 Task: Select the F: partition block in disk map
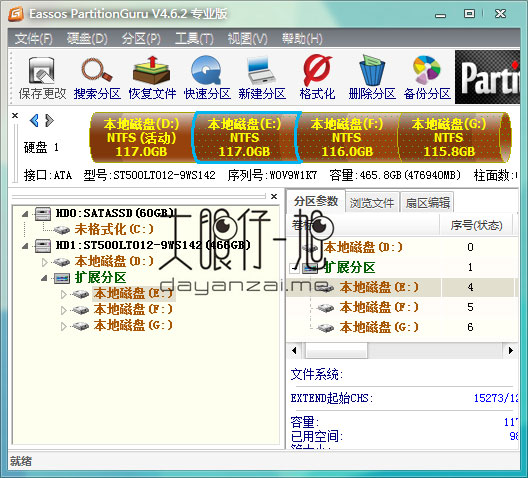(x=347, y=138)
